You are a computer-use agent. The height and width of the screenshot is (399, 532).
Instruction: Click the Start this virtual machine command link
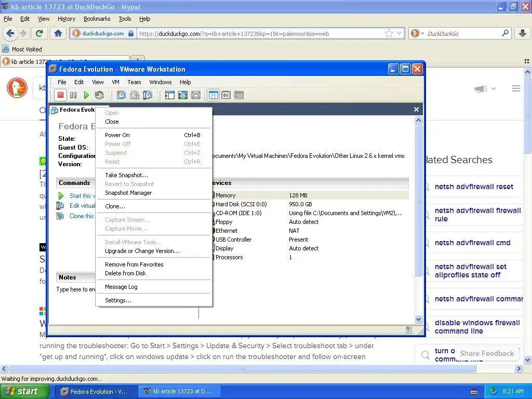coord(83,196)
